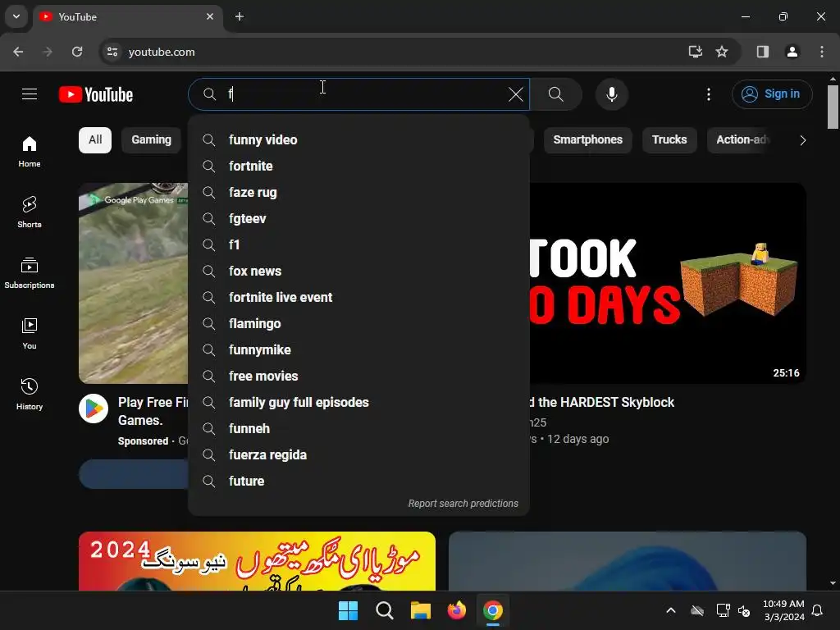The image size is (840, 630).
Task: Select the Gaming filter chip
Action: (x=151, y=139)
